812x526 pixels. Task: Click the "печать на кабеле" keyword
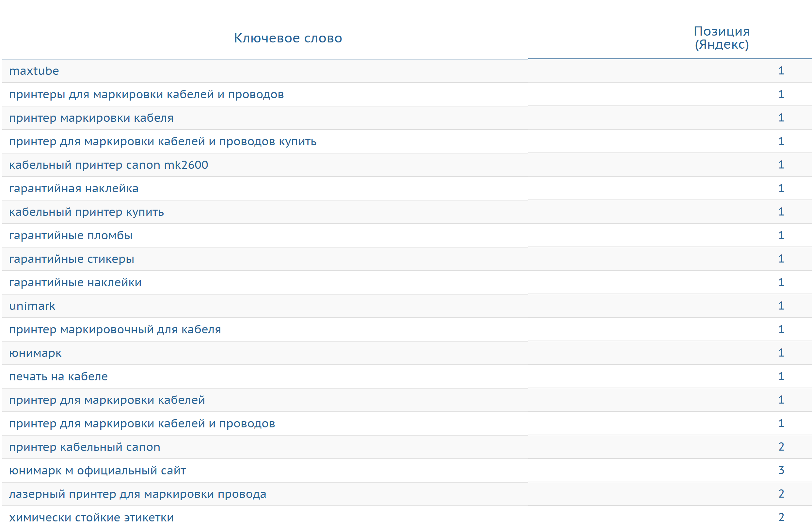pyautogui.click(x=58, y=377)
